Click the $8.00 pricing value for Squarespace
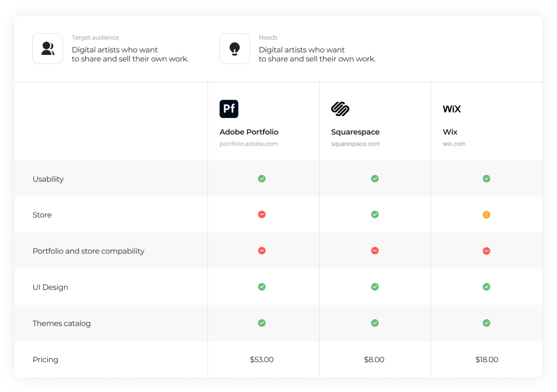The height and width of the screenshot is (392, 557). click(374, 359)
